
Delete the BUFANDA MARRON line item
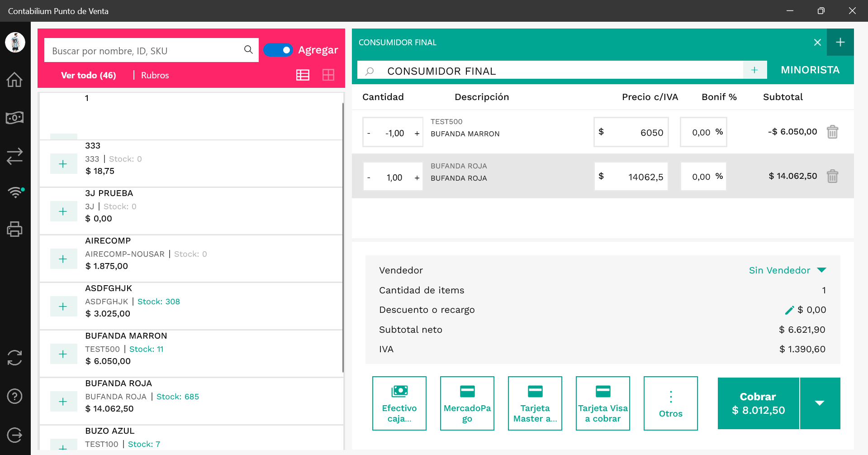[832, 132]
